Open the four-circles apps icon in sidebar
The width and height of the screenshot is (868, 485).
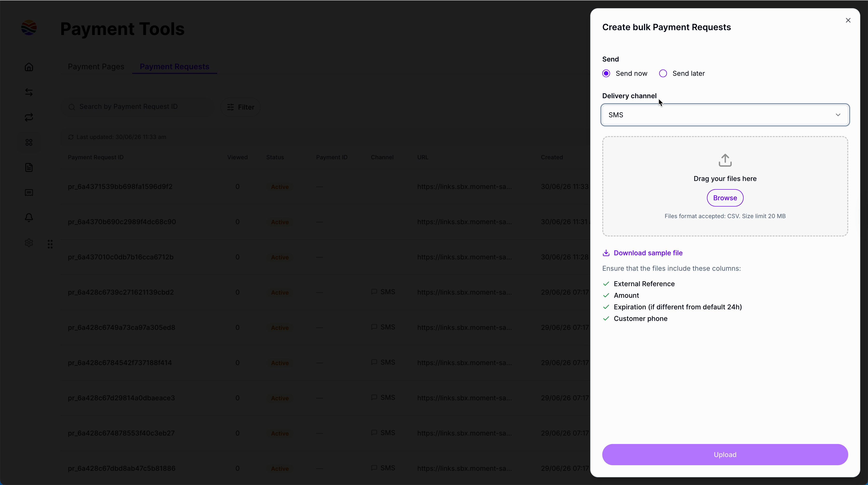(29, 142)
